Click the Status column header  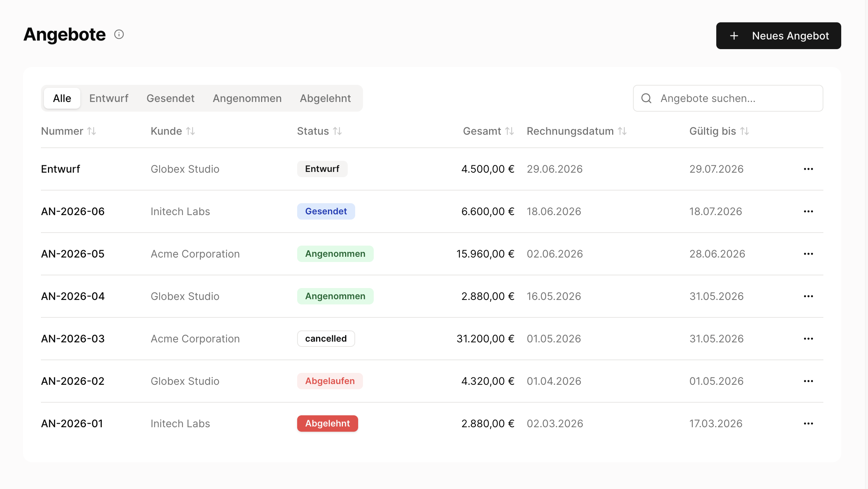(x=319, y=131)
